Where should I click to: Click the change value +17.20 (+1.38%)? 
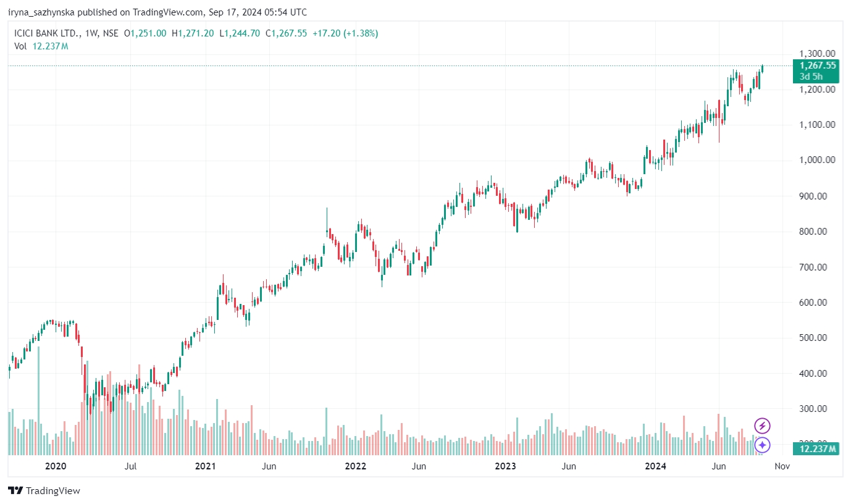(x=345, y=33)
